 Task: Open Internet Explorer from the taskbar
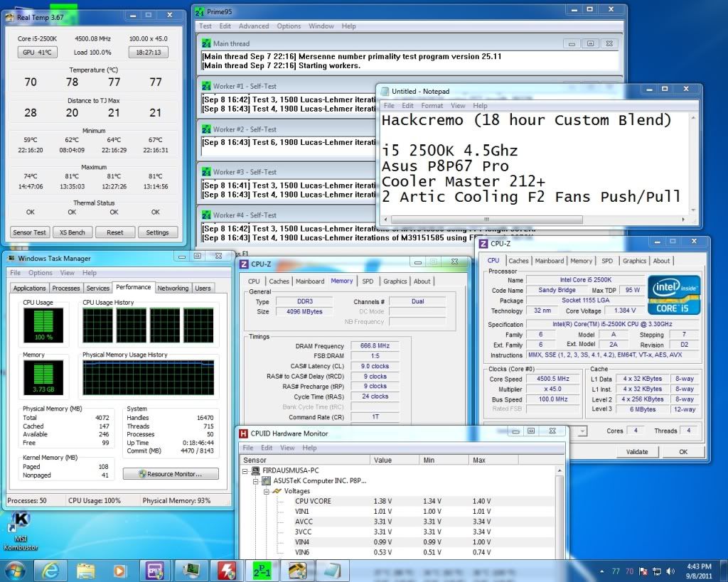[x=50, y=570]
